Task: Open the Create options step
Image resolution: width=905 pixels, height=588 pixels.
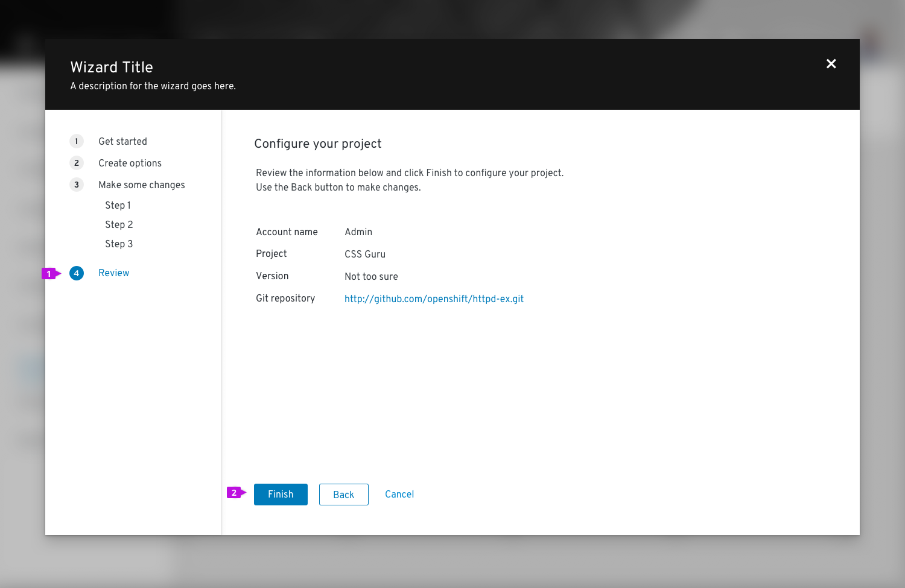Action: (x=130, y=163)
